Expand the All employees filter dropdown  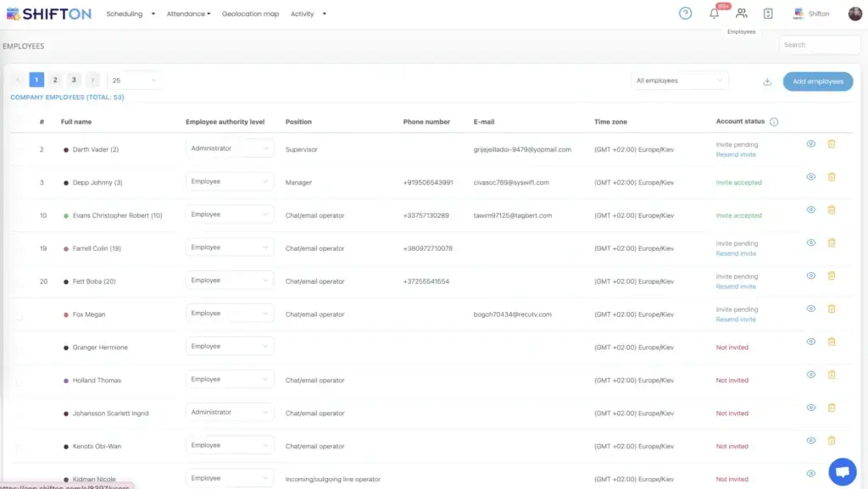point(680,81)
